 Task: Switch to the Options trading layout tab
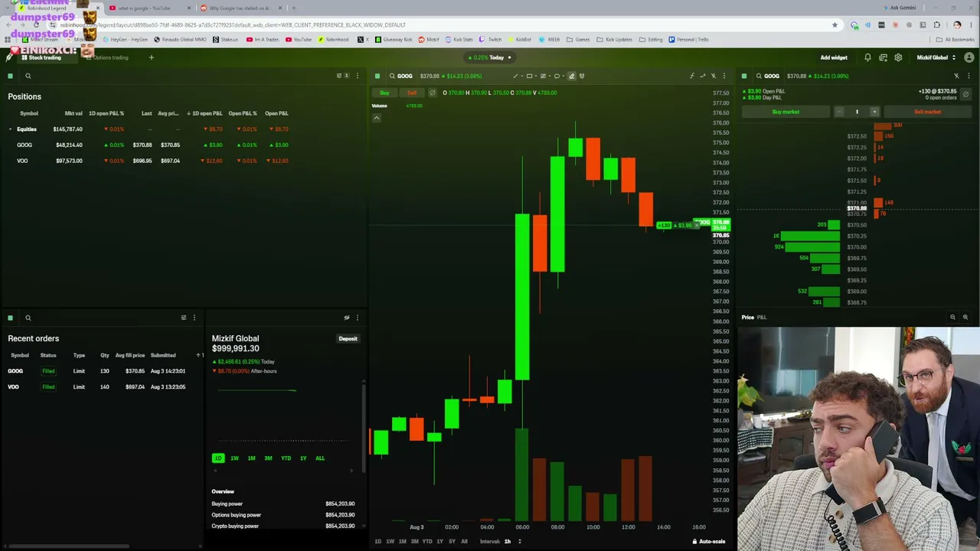[x=108, y=57]
